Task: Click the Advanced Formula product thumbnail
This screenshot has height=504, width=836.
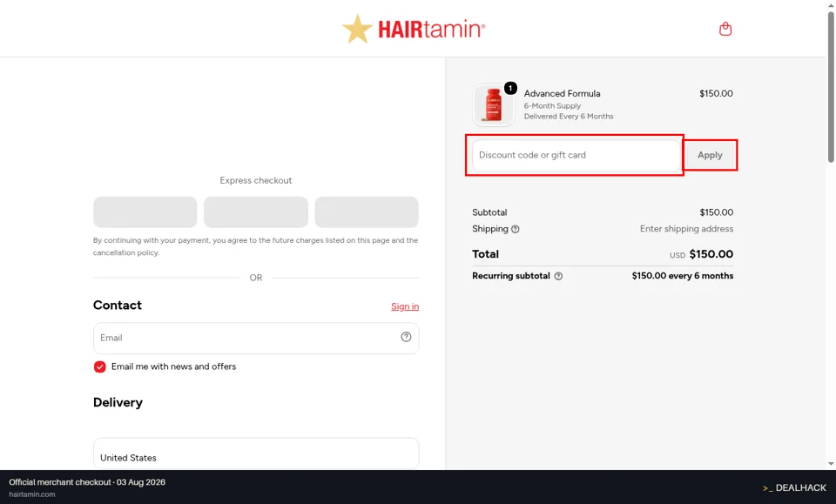Action: coord(493,105)
